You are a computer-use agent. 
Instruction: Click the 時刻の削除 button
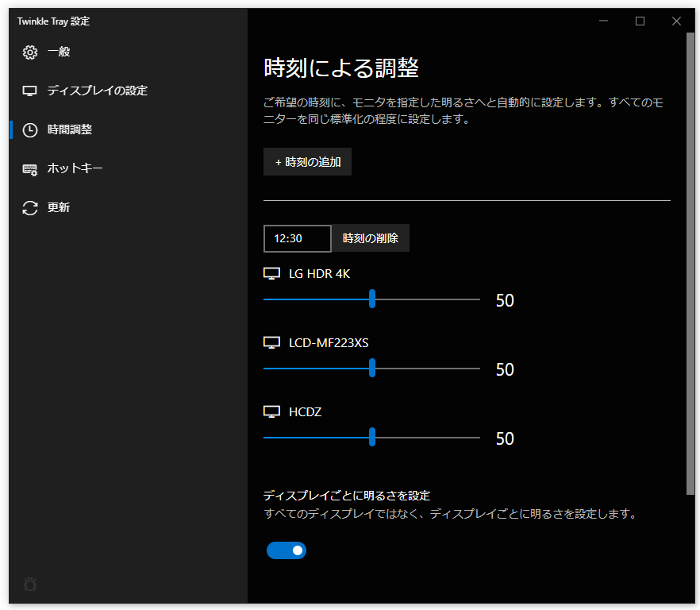(370, 238)
